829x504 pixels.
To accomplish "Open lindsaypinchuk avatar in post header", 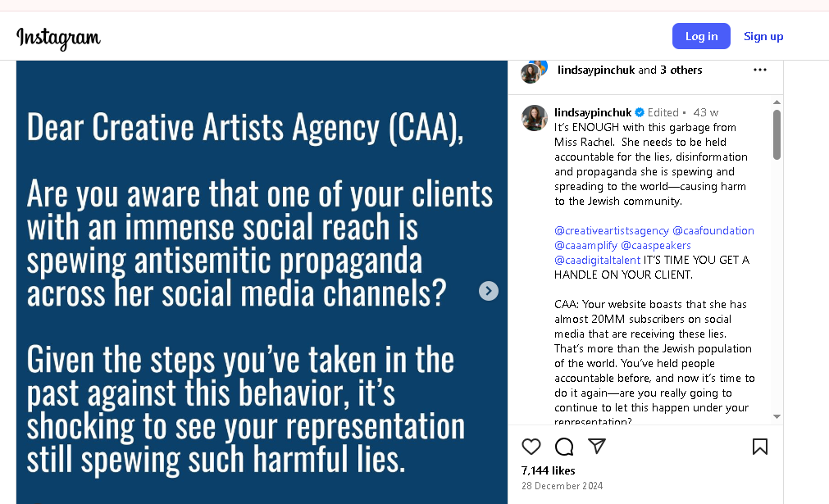I will [x=533, y=70].
